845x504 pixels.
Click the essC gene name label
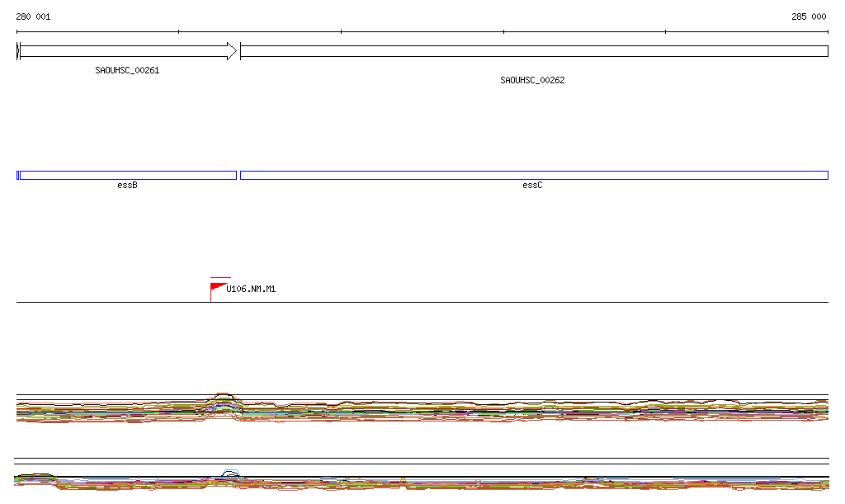[x=532, y=186]
